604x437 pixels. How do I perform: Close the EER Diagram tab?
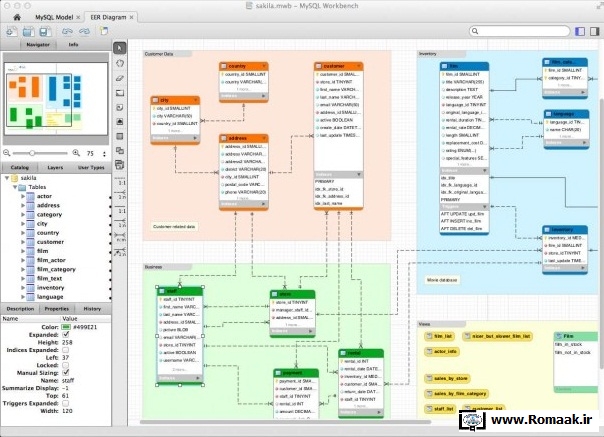point(131,17)
